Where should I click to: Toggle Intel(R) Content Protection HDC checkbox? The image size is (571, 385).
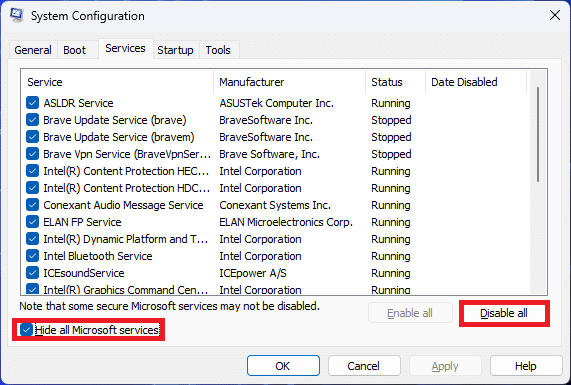(32, 188)
